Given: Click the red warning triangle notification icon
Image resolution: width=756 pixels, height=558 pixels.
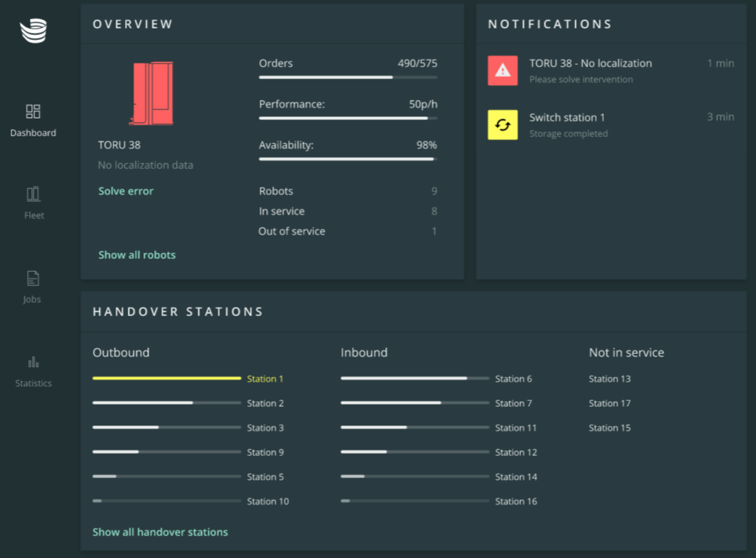Looking at the screenshot, I should tap(503, 71).
